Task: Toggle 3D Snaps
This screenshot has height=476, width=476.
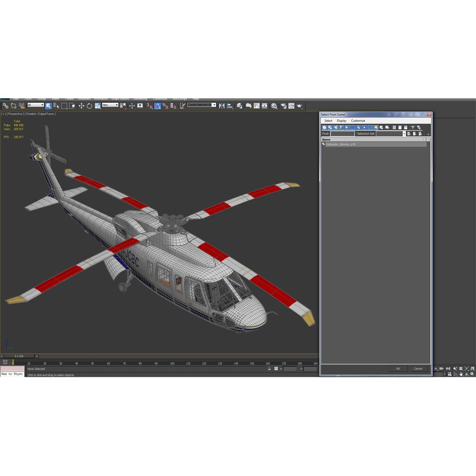Action: pos(150,106)
